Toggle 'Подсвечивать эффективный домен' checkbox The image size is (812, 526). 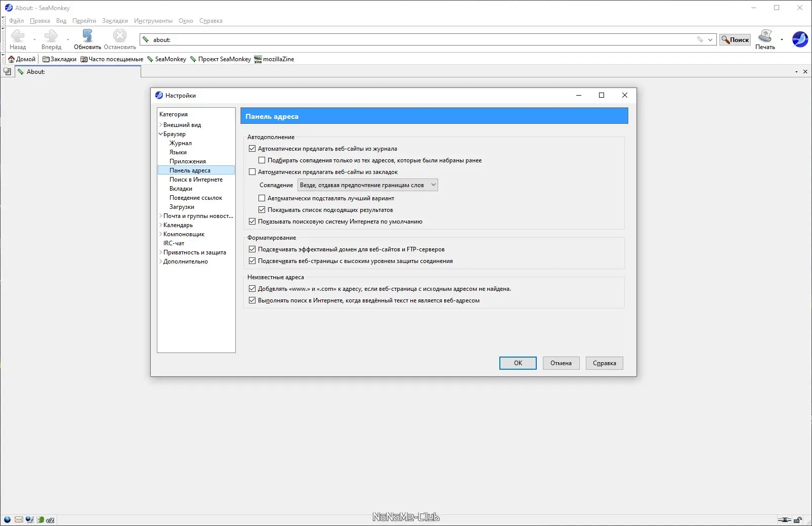click(x=252, y=249)
